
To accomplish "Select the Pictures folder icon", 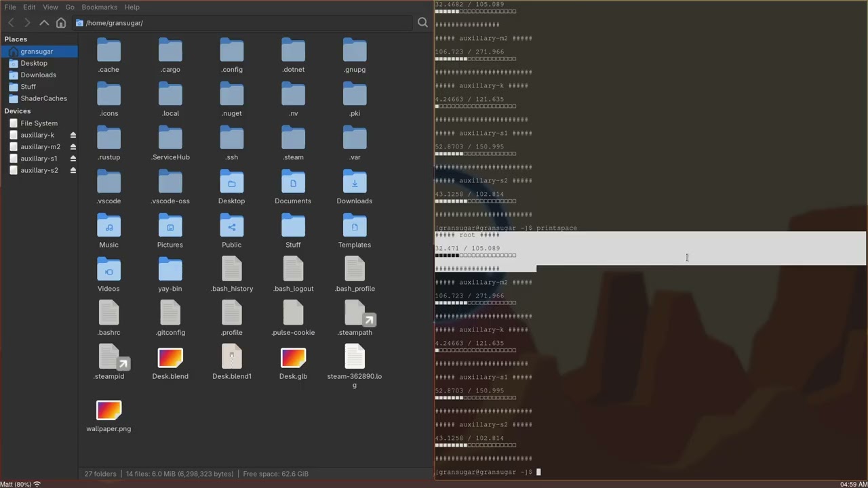I will (170, 226).
